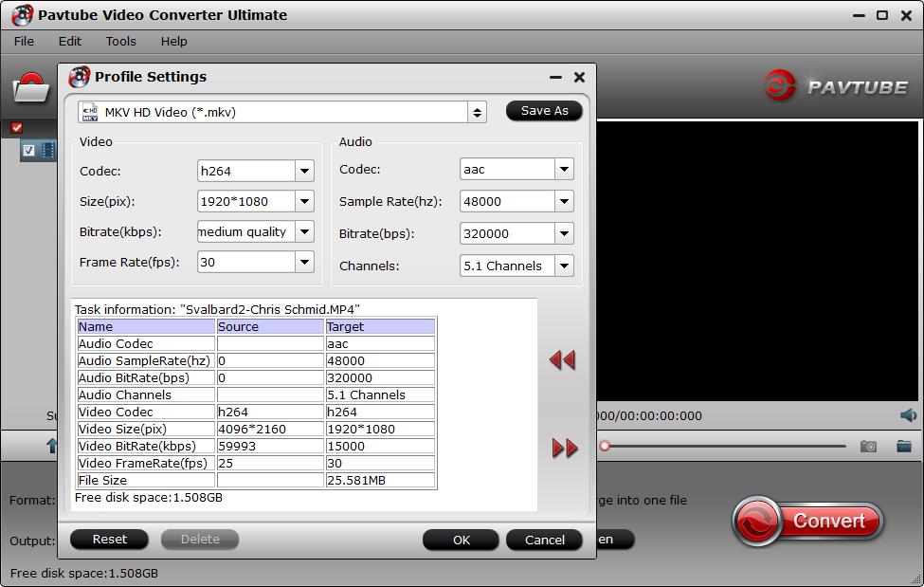Confirm settings with the OK button
The height and width of the screenshot is (587, 924).
tap(461, 540)
